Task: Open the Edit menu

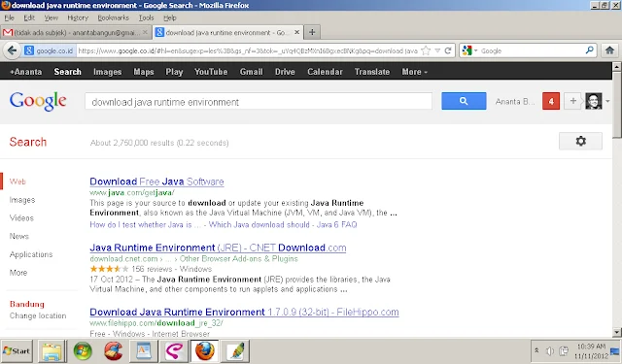Action: pyautogui.click(x=29, y=17)
